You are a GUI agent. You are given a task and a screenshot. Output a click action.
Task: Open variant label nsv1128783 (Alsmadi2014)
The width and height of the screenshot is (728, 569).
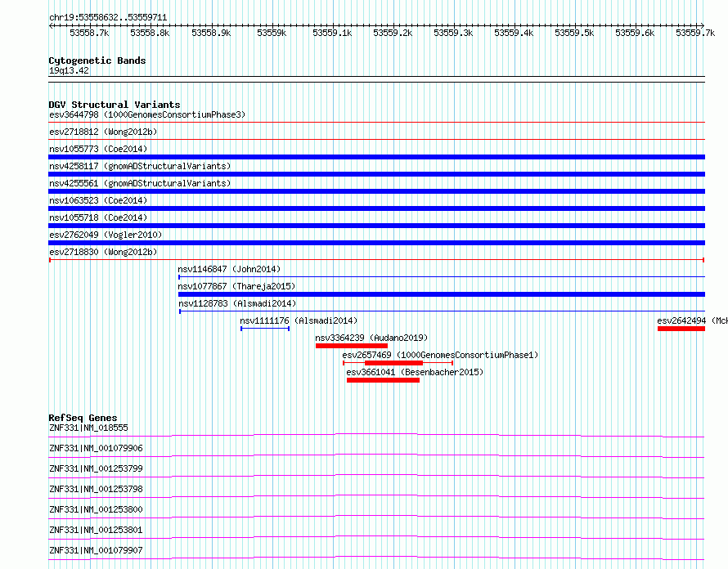coord(237,303)
